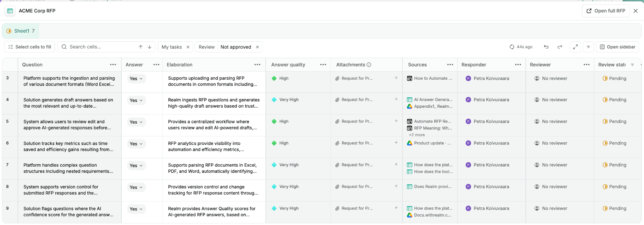Screen dimensions: 644x225
Task: Add attachment with plus in row 3
Action: coord(396,78)
